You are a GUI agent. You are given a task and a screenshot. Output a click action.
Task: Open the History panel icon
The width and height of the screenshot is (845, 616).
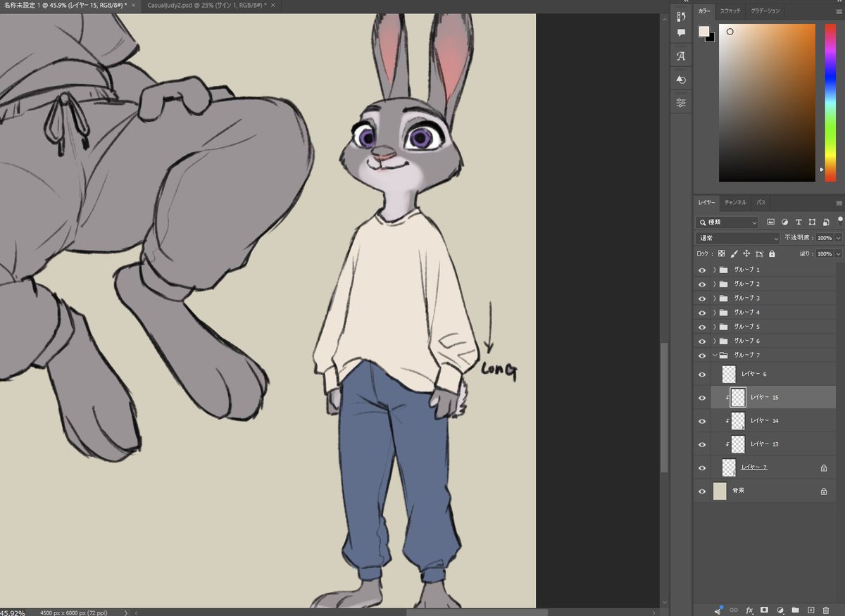click(x=681, y=15)
